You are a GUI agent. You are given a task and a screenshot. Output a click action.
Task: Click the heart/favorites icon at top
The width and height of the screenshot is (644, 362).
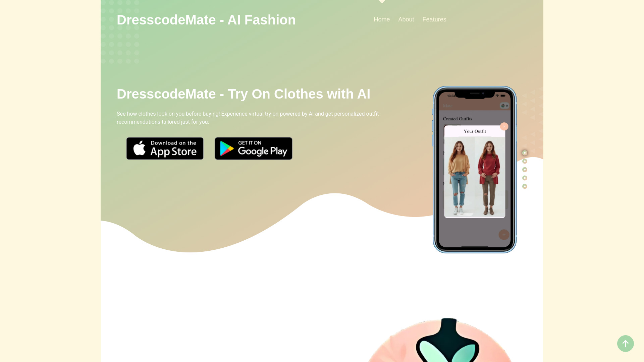click(381, 1)
